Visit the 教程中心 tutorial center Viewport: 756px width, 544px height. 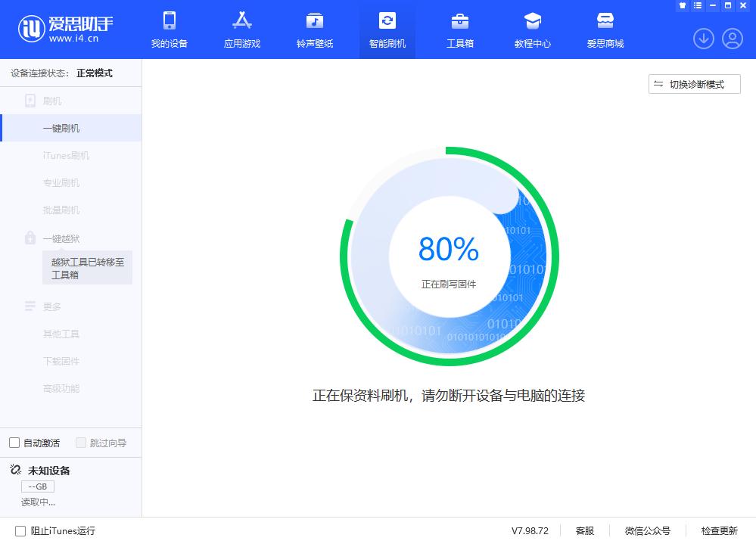pos(533,29)
